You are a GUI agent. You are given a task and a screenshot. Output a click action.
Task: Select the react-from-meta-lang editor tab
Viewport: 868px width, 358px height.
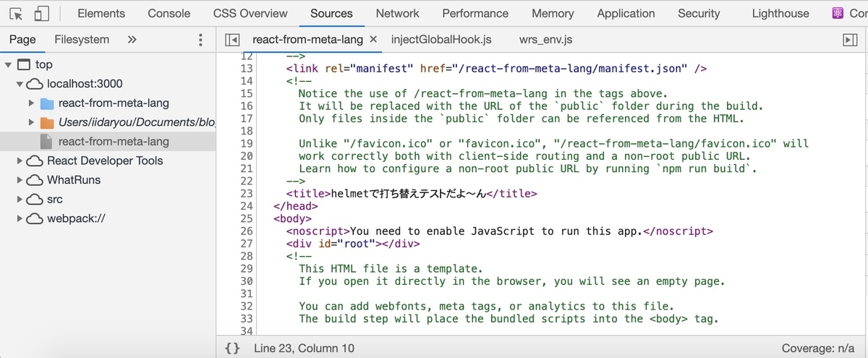[x=307, y=40]
